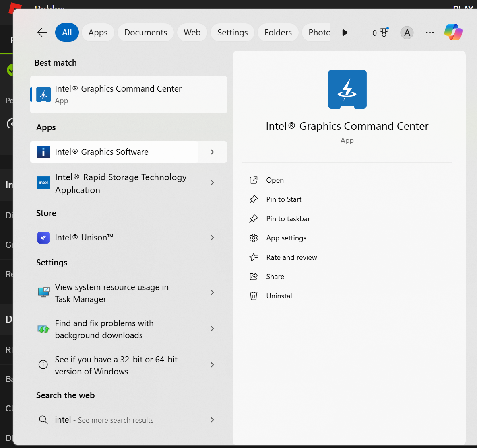Expand the Task Manager resource usage chevron
The height and width of the screenshot is (448, 477).
(x=212, y=293)
